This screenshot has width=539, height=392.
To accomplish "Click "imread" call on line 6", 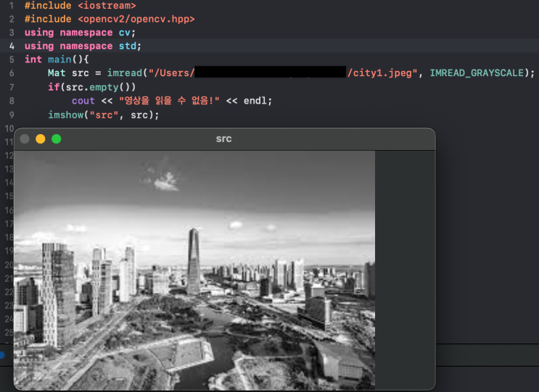I will tap(125, 72).
